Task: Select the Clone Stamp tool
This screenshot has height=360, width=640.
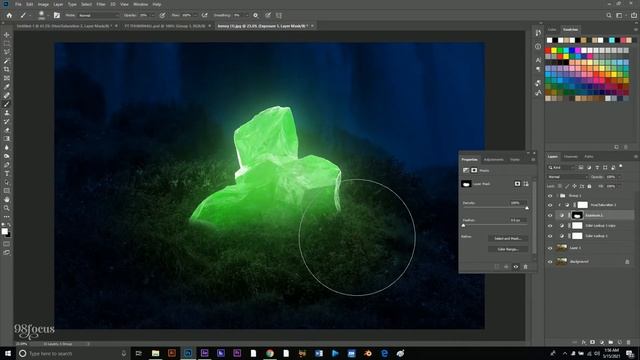Action: (7, 113)
